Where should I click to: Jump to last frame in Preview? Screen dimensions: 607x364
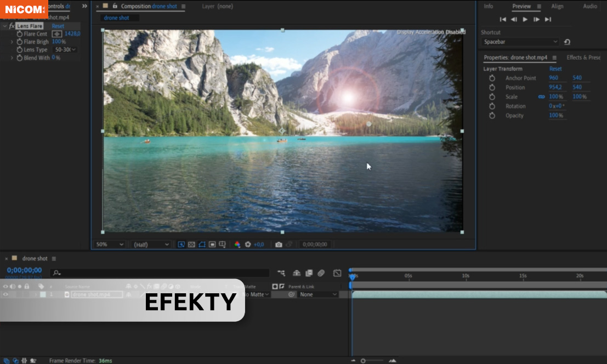[x=548, y=19]
